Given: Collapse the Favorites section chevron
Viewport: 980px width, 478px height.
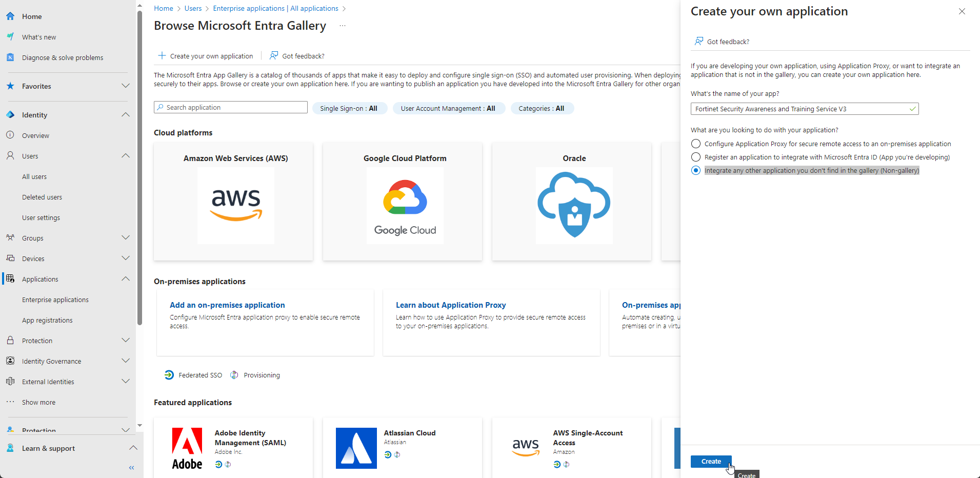Looking at the screenshot, I should point(126,86).
